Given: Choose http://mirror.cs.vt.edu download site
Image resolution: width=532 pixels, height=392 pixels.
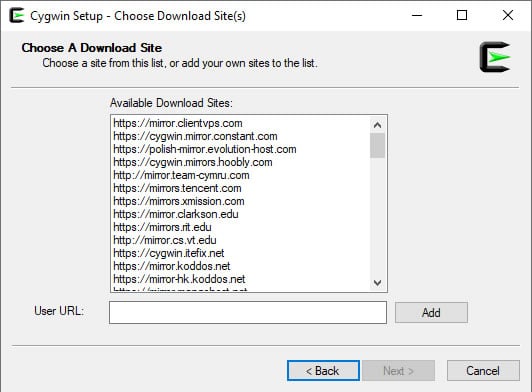Looking at the screenshot, I should pyautogui.click(x=165, y=240).
